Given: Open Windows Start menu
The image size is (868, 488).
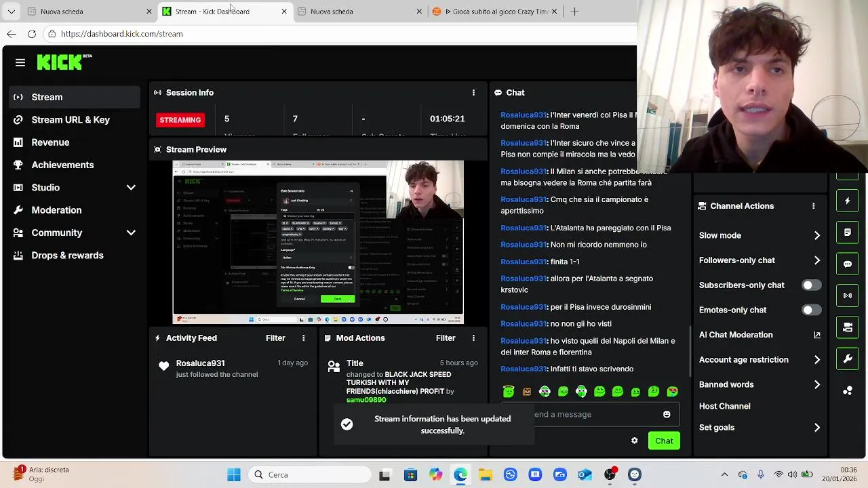Looking at the screenshot, I should [x=234, y=475].
